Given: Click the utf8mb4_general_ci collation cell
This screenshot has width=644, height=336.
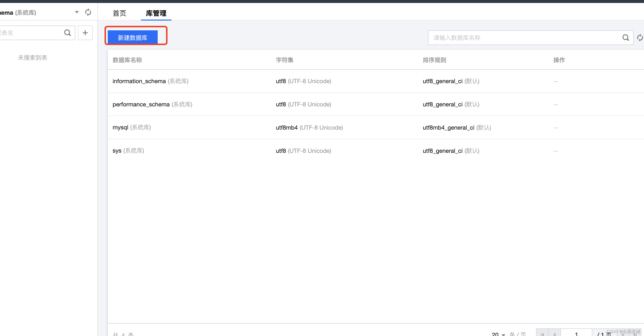Looking at the screenshot, I should point(457,128).
